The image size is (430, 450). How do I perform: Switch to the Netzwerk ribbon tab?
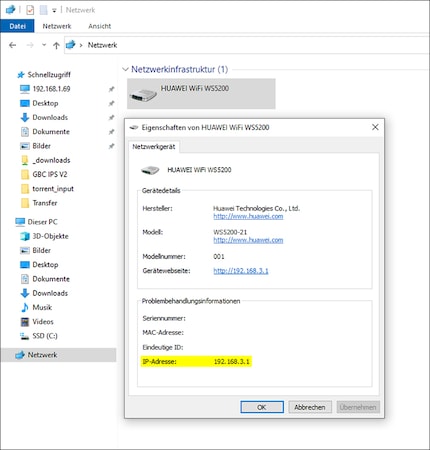(57, 26)
